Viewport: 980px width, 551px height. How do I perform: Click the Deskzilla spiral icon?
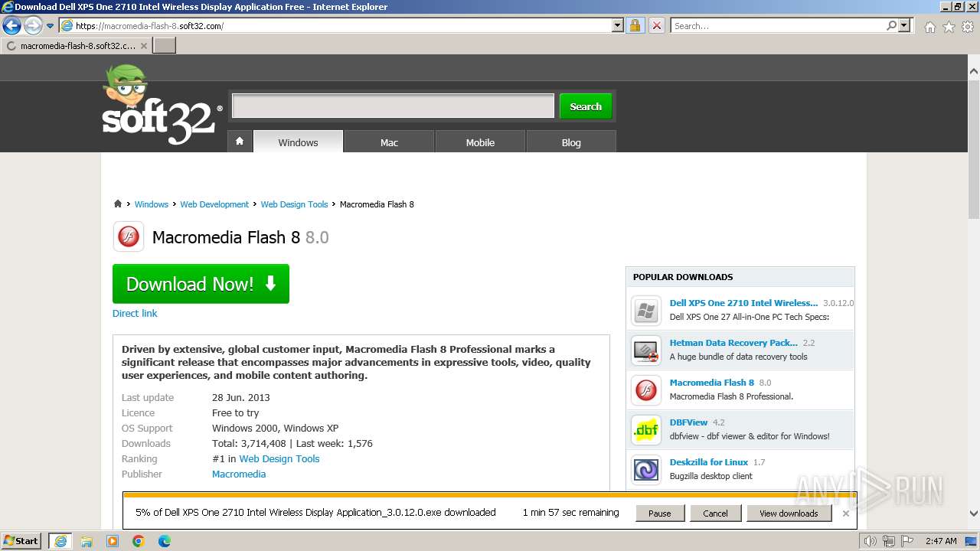[646, 470]
